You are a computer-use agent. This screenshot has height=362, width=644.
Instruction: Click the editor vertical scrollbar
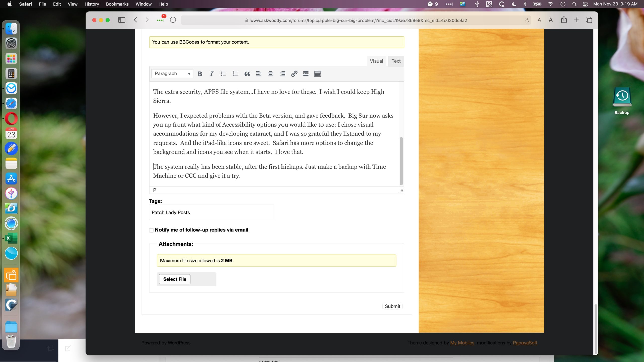(401, 161)
